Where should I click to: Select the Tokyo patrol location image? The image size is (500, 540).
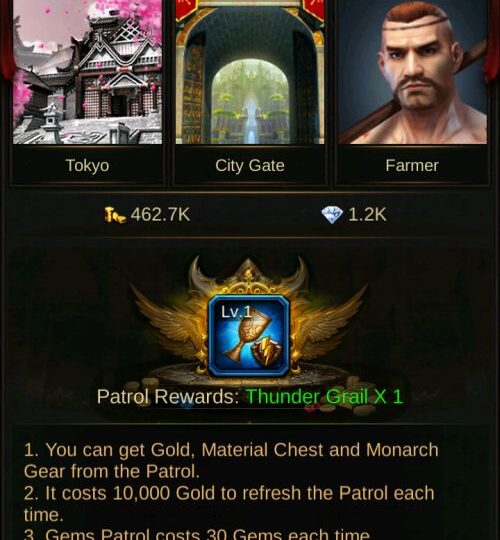pos(87,72)
